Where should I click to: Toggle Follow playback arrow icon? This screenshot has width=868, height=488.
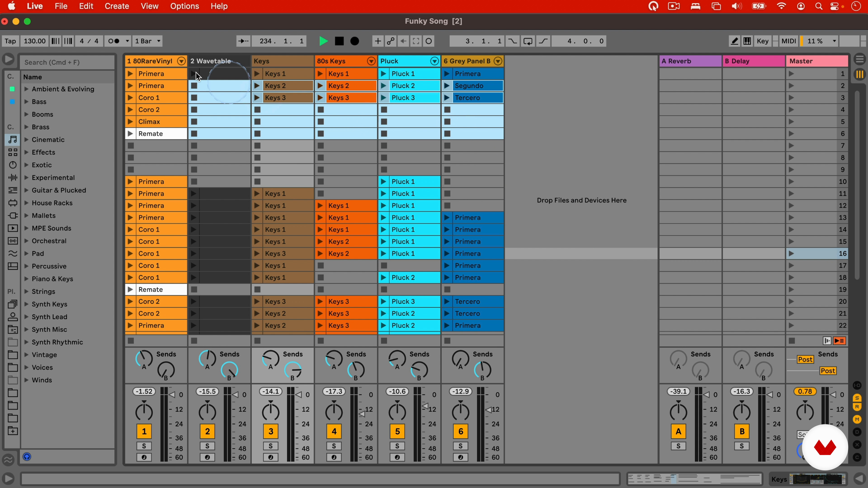click(243, 41)
